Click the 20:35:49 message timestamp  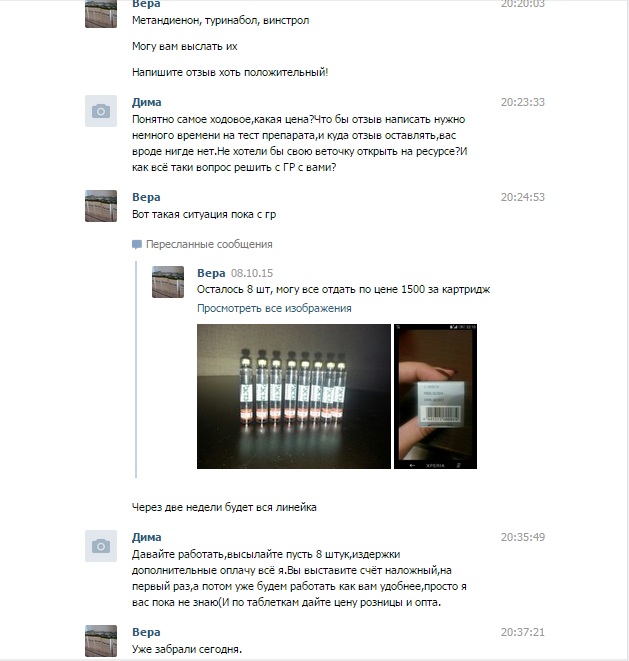coord(522,537)
